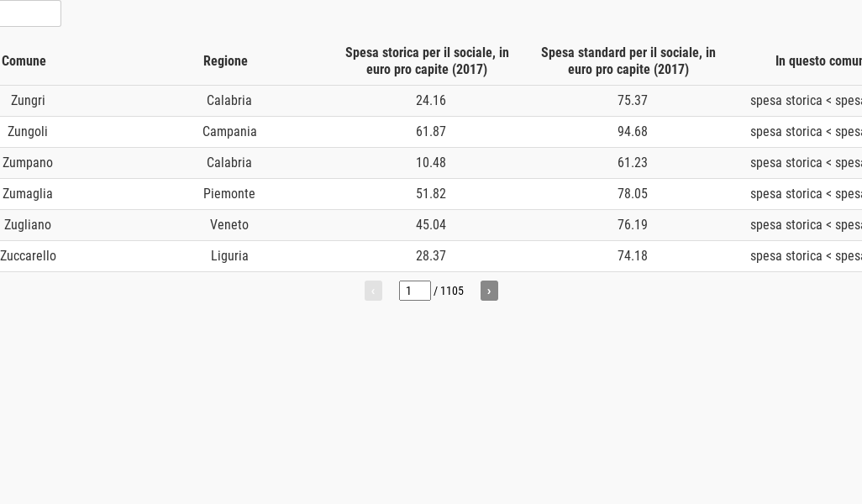Click the search box above the table
Viewport: 862px width, 504px height.
coord(29,13)
